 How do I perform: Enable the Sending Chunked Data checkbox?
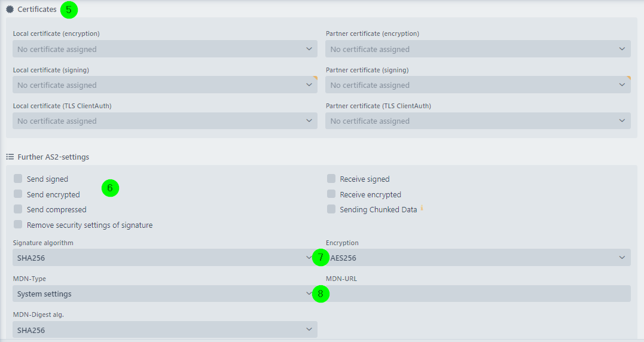coord(331,210)
